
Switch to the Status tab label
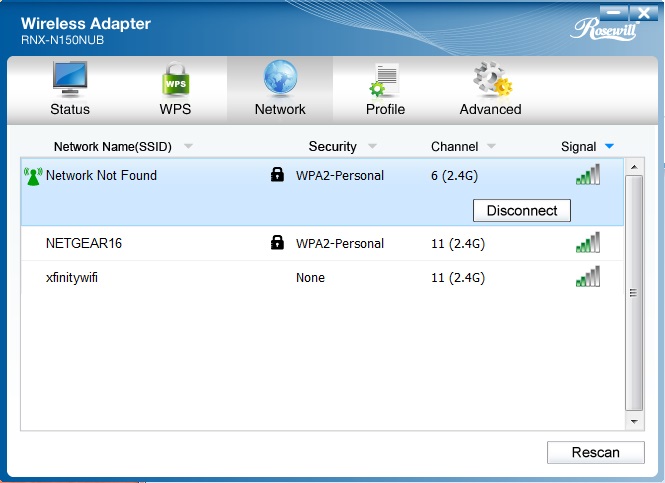(70, 109)
